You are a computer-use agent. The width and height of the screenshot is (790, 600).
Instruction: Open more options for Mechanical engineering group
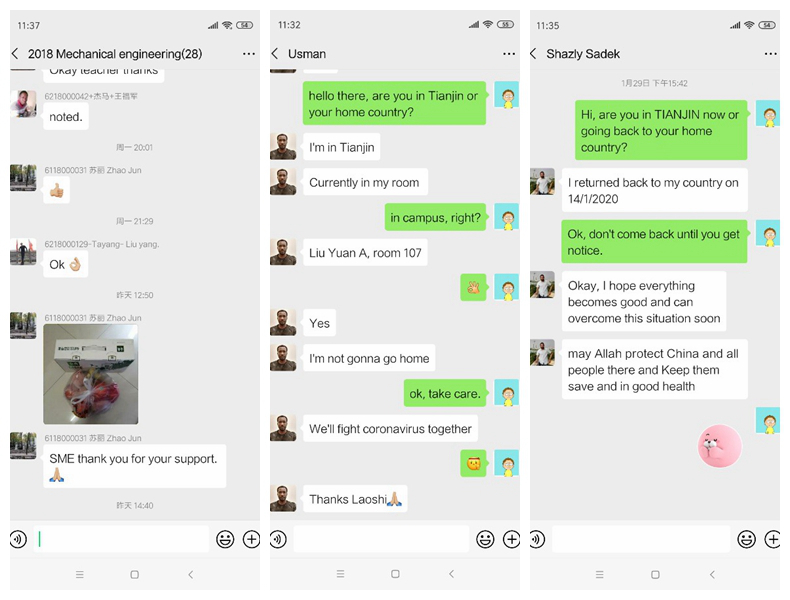[249, 53]
